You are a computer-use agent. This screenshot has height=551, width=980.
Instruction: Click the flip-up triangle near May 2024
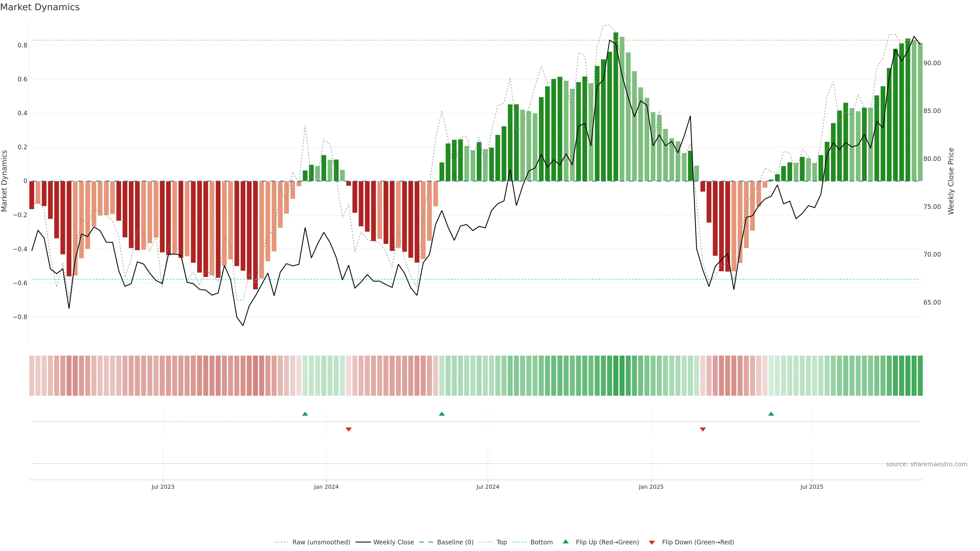click(x=441, y=414)
